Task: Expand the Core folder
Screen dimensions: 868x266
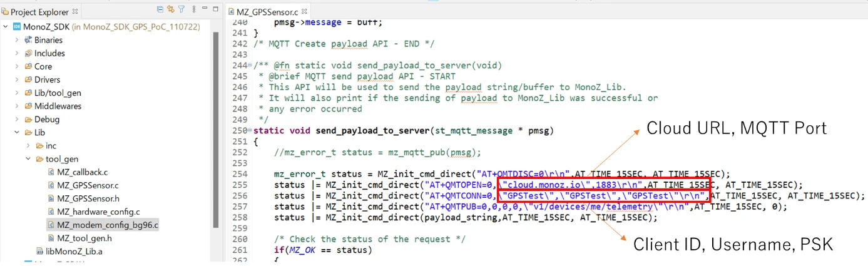Action: pos(17,66)
